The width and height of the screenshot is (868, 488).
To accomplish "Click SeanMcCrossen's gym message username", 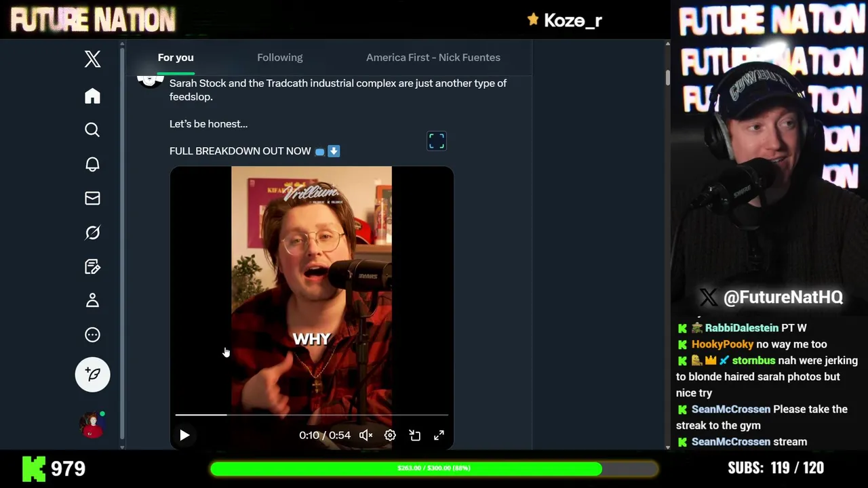I will (x=731, y=409).
